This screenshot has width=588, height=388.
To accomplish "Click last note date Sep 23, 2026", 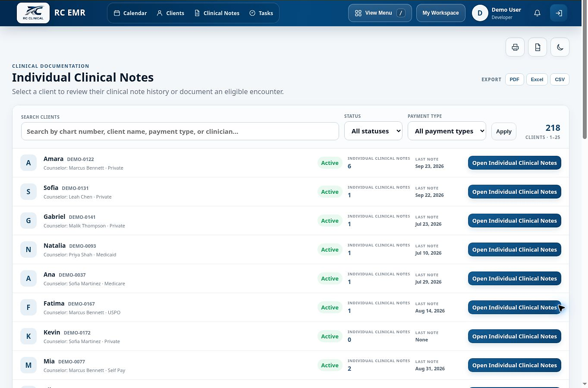I will click(x=429, y=166).
